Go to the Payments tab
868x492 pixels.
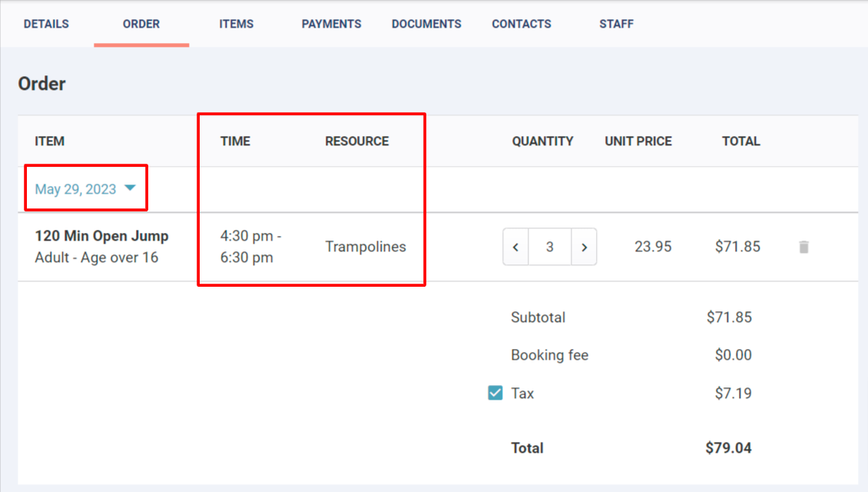point(331,24)
